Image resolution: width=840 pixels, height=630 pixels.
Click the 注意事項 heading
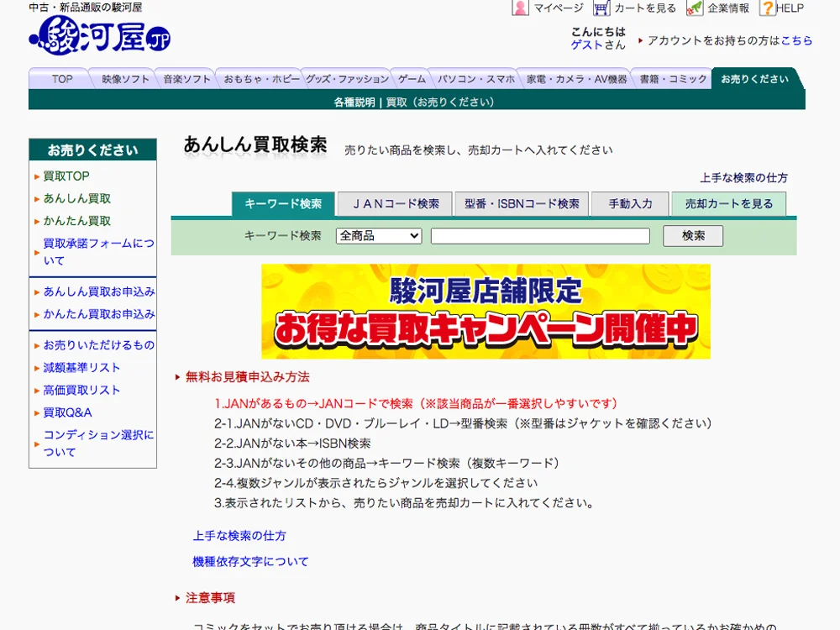(210, 598)
